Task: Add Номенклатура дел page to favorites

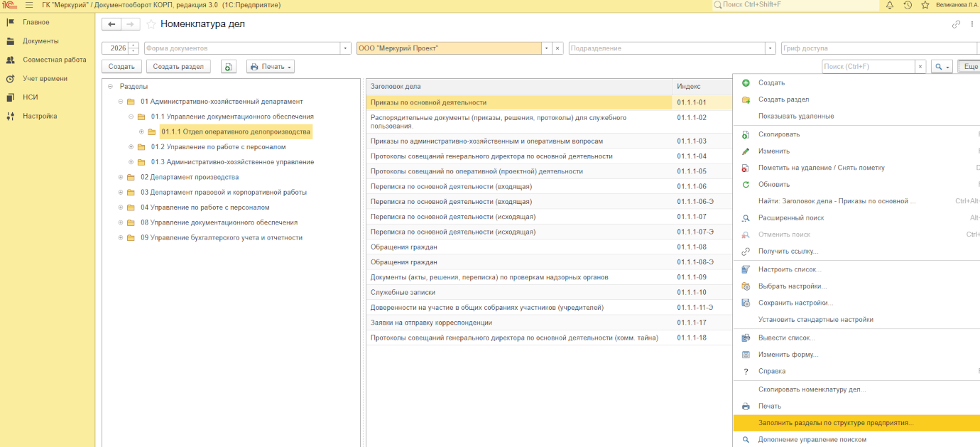Action: (151, 24)
